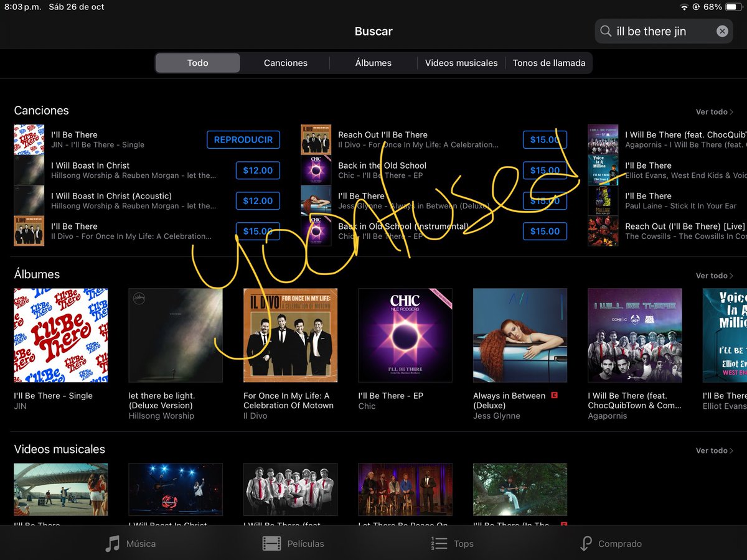Screen dimensions: 747x560
Task: Tap song artwork for Paul Laine I'll Be There
Action: [x=603, y=200]
